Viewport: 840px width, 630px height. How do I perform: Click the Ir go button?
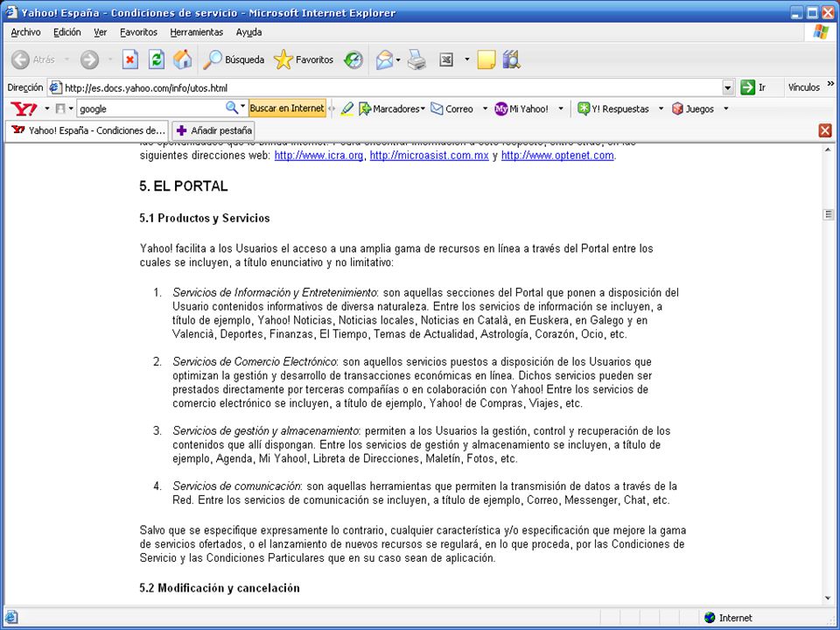coord(753,87)
